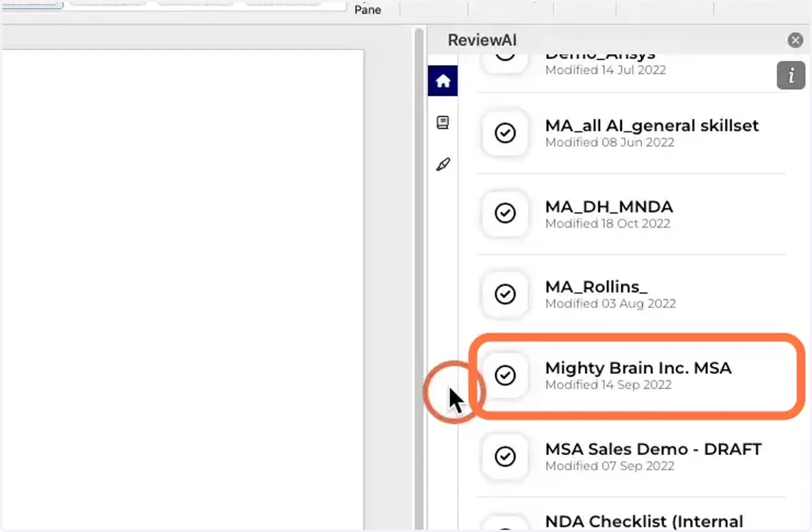Click 'Modified 07 Sep 2022' text
The height and width of the screenshot is (532, 812).
coord(610,466)
